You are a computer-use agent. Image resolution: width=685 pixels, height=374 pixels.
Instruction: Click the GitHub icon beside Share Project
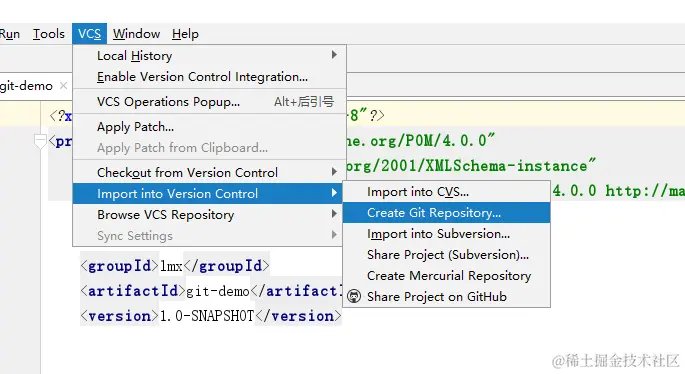(354, 297)
